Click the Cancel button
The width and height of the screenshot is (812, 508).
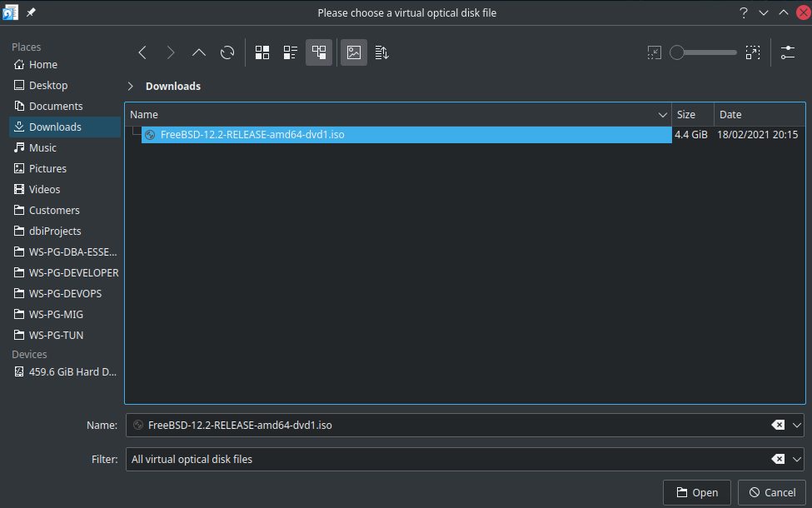pyautogui.click(x=772, y=492)
